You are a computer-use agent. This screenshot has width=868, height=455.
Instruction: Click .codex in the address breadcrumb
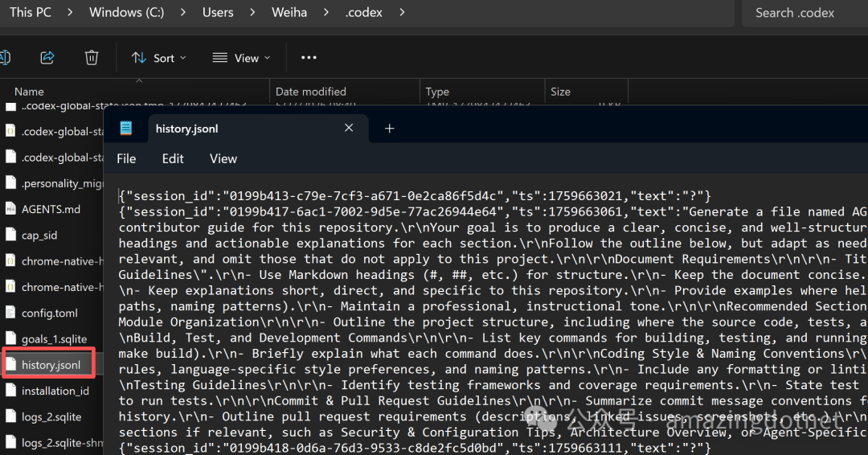[x=364, y=12]
